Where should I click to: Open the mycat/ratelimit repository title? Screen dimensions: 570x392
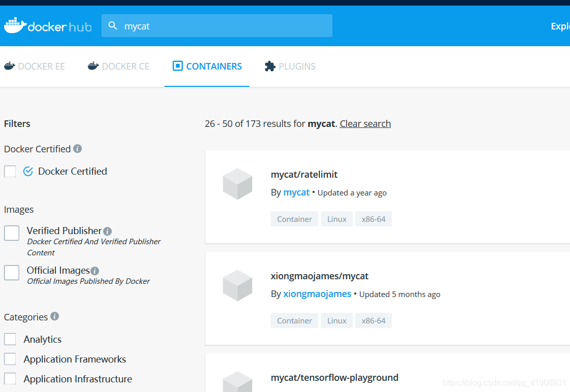tap(304, 175)
